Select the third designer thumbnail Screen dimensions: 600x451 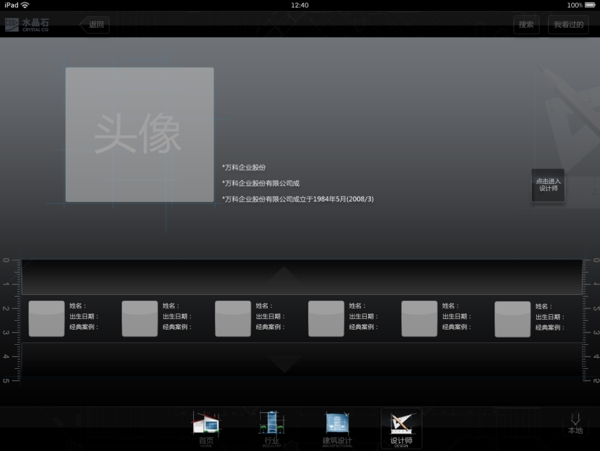click(x=233, y=319)
